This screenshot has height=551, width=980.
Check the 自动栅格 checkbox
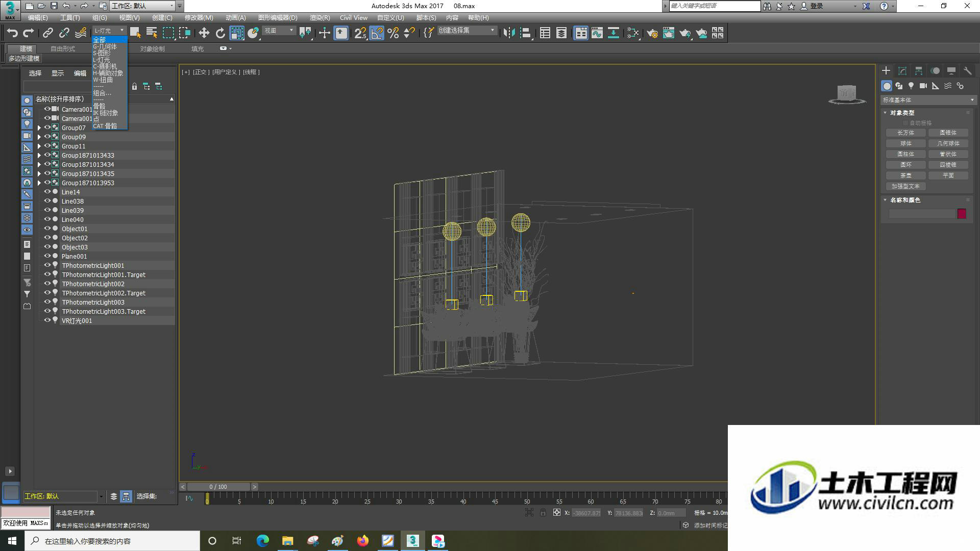[905, 123]
